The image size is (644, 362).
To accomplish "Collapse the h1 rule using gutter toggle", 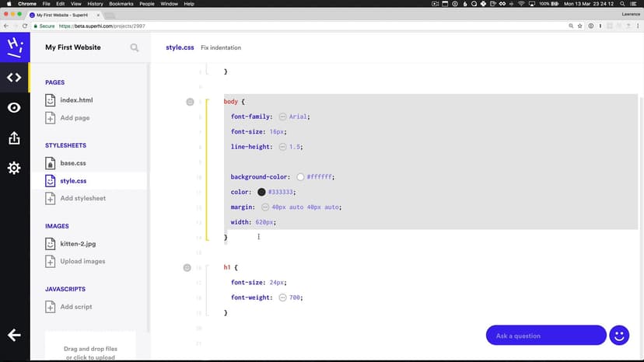I will [187, 267].
